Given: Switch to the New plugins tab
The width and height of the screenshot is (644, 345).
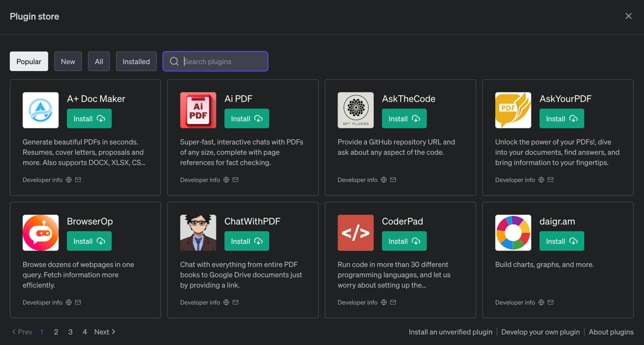Looking at the screenshot, I should click(68, 61).
